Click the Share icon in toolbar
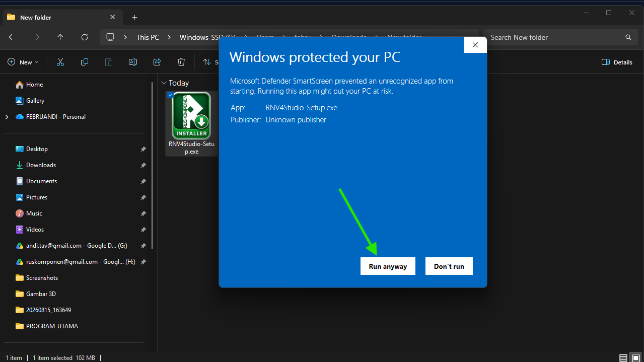Image resolution: width=644 pixels, height=362 pixels. pyautogui.click(x=157, y=62)
